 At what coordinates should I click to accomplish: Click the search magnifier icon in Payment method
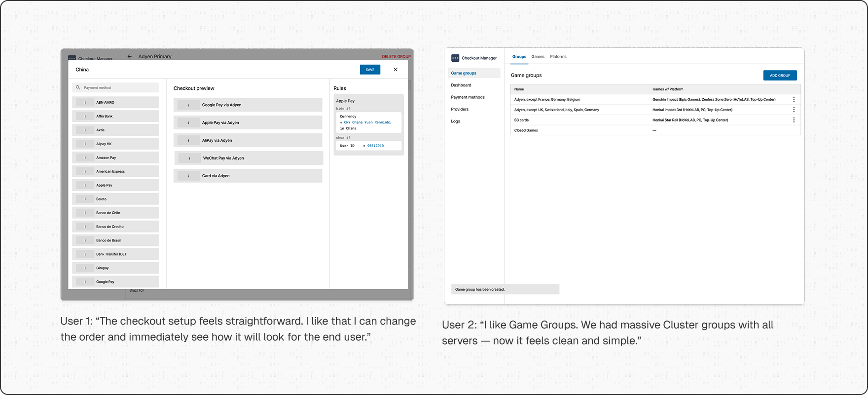[x=78, y=87]
